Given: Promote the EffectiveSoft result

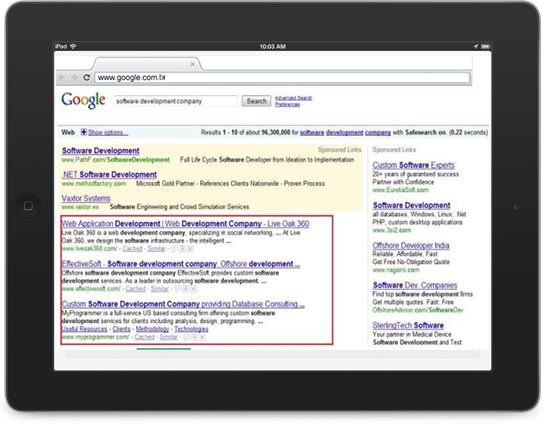Looking at the screenshot, I should point(186,289).
